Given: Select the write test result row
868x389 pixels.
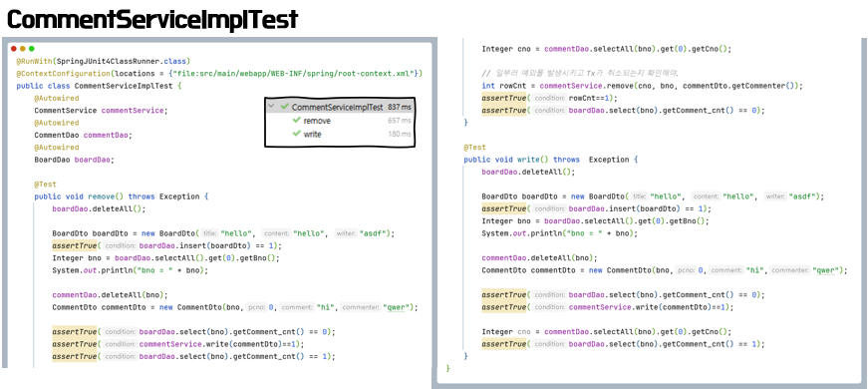Looking at the screenshot, I should tap(340, 134).
